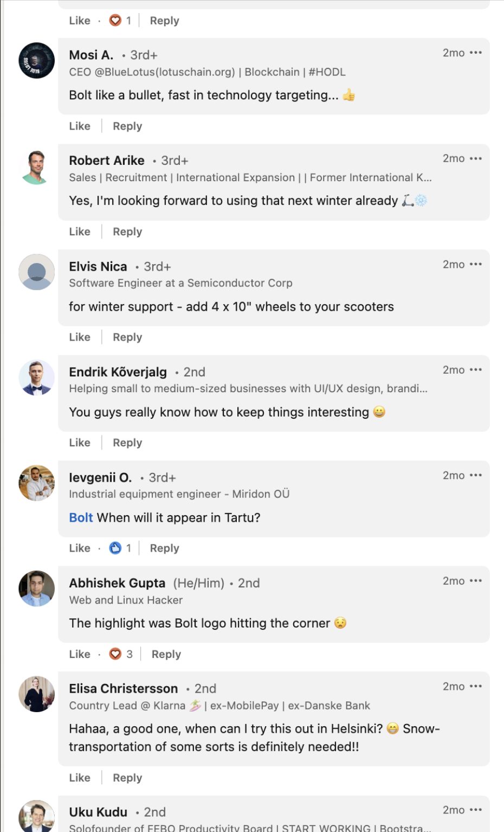The width and height of the screenshot is (504, 832).
Task: Reply to Elvis Nica's comment
Action: point(127,337)
